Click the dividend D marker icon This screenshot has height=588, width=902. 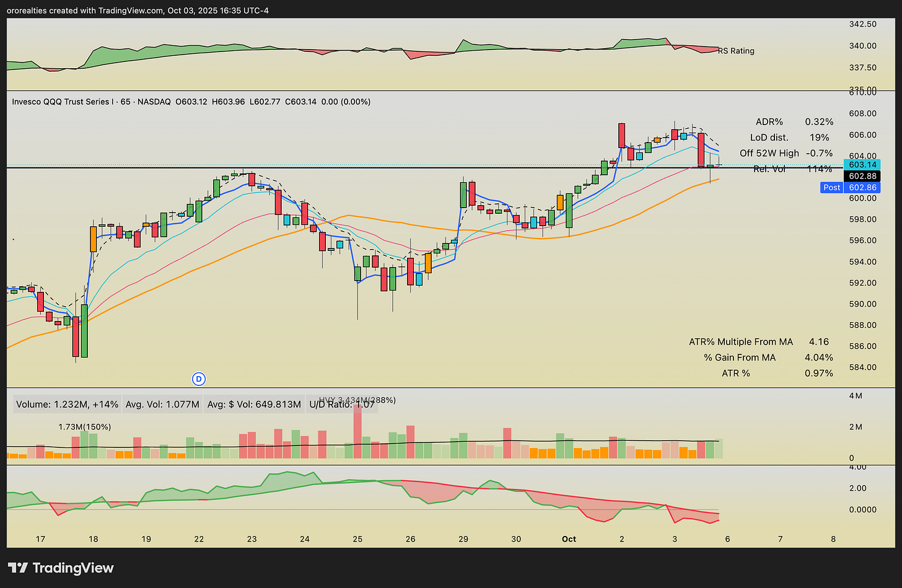(x=199, y=379)
